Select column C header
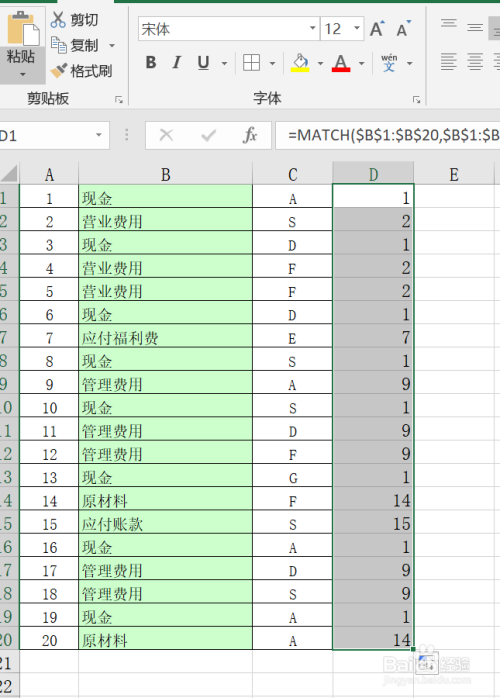The image size is (500, 698). coord(292,174)
